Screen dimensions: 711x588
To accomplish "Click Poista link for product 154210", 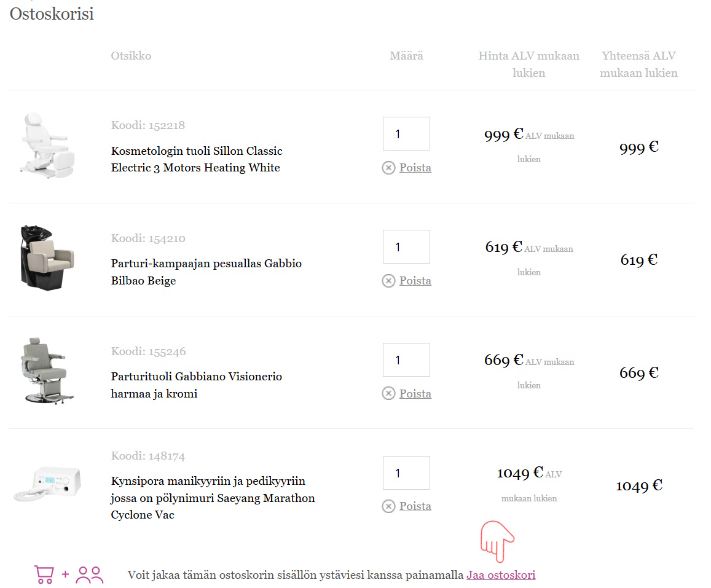I will [415, 281].
